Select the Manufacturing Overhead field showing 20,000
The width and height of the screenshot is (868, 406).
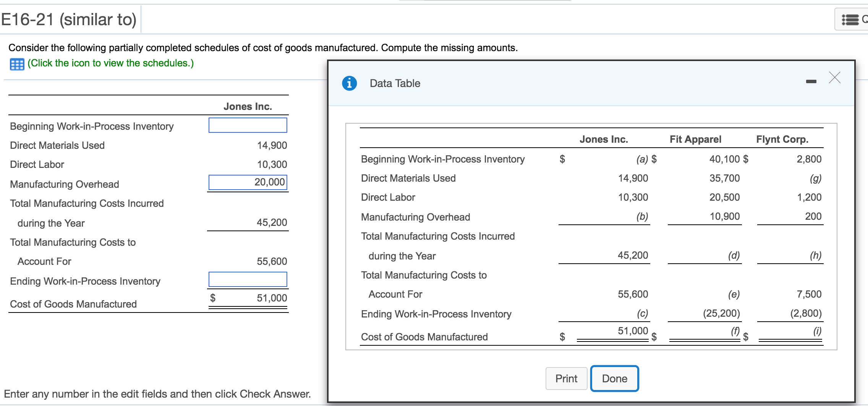click(x=248, y=182)
